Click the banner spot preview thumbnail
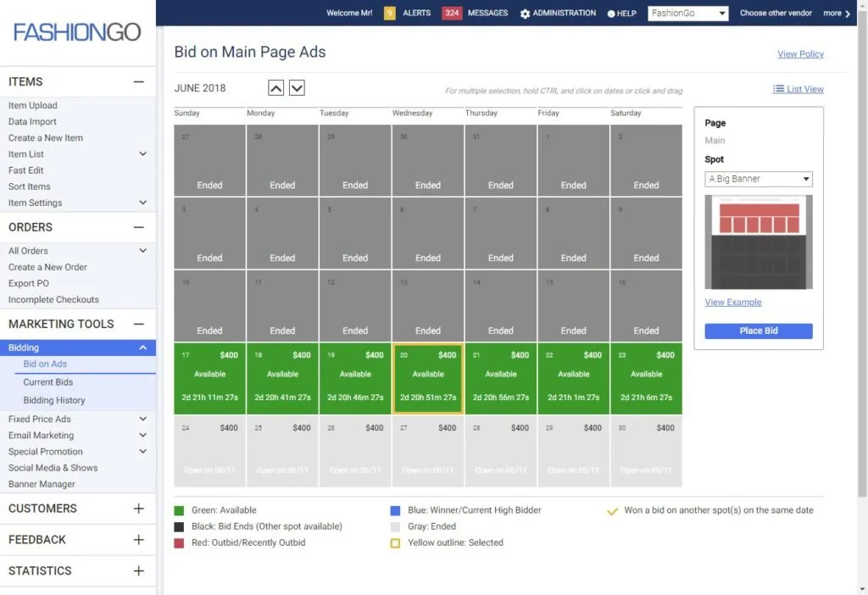This screenshot has height=595, width=868. coord(759,242)
